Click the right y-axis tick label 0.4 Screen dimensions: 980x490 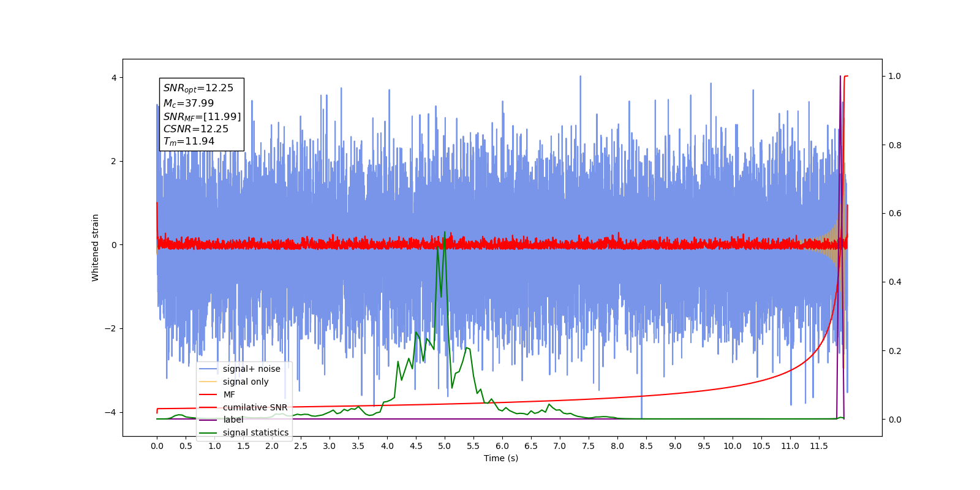[895, 282]
